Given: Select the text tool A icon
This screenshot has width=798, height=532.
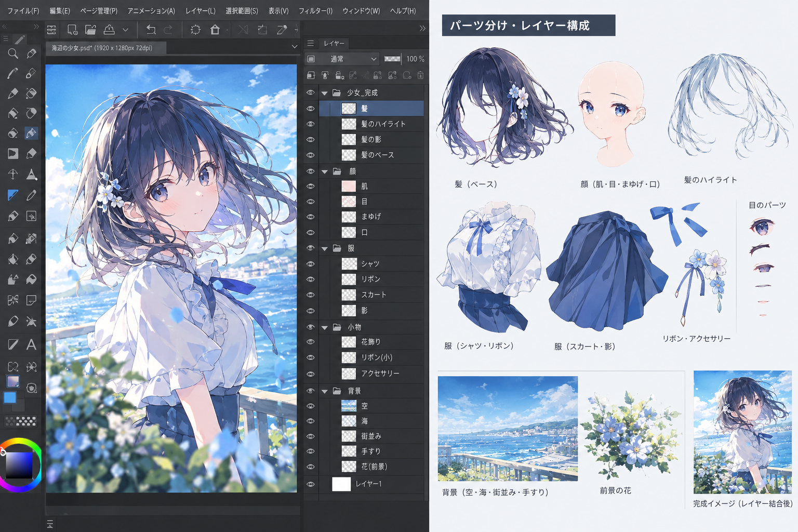Looking at the screenshot, I should point(31,344).
